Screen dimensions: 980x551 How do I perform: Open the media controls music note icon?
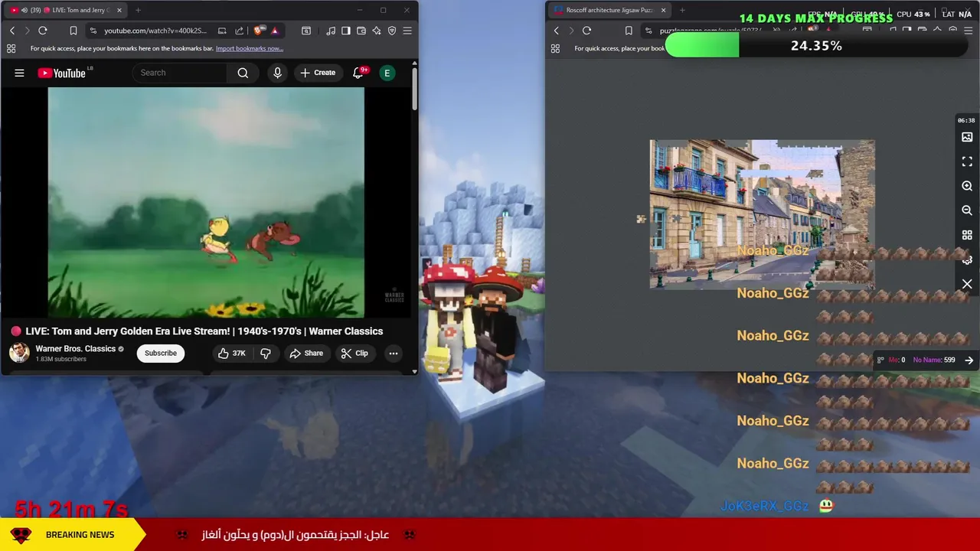coord(331,31)
